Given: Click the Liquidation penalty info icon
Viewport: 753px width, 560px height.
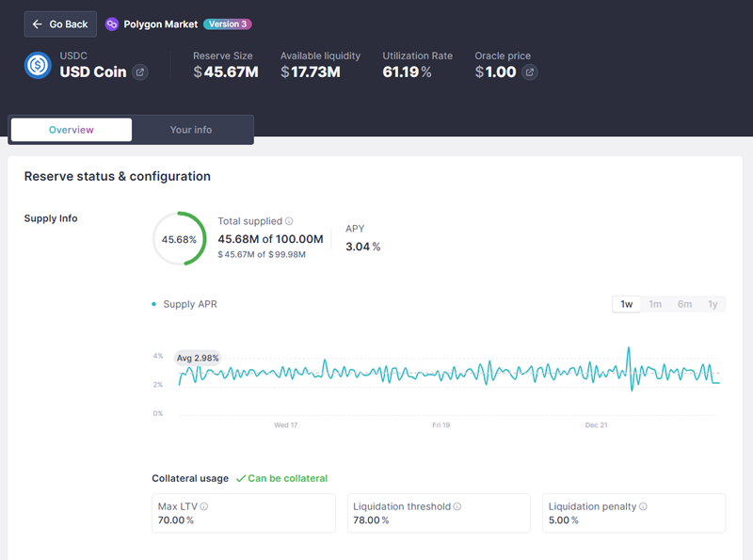Looking at the screenshot, I should pyautogui.click(x=644, y=506).
